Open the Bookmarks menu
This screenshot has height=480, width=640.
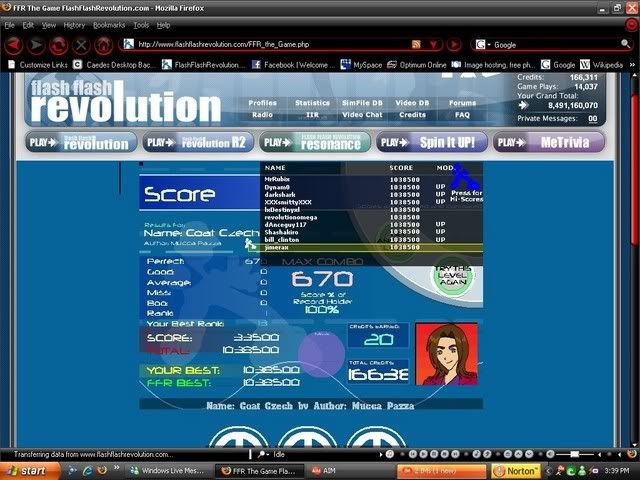(x=109, y=24)
